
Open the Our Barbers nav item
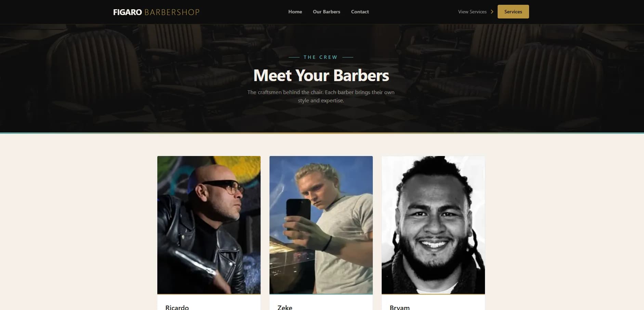[326, 12]
